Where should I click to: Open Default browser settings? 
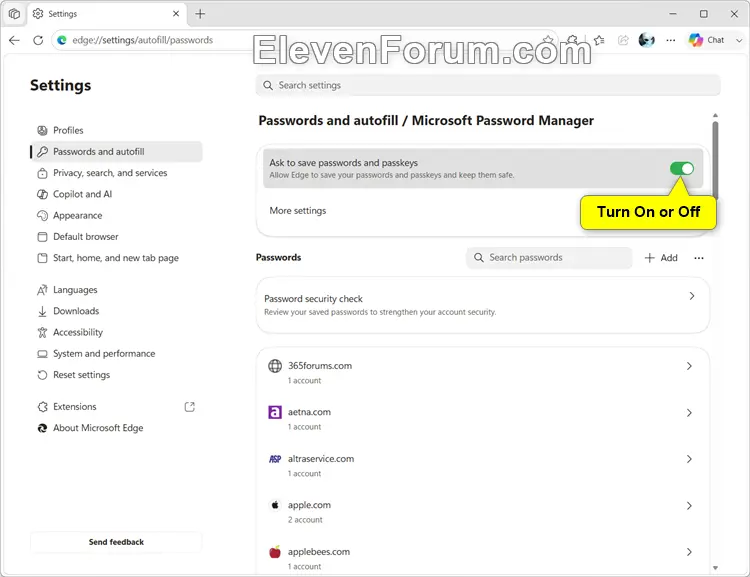coord(116,236)
